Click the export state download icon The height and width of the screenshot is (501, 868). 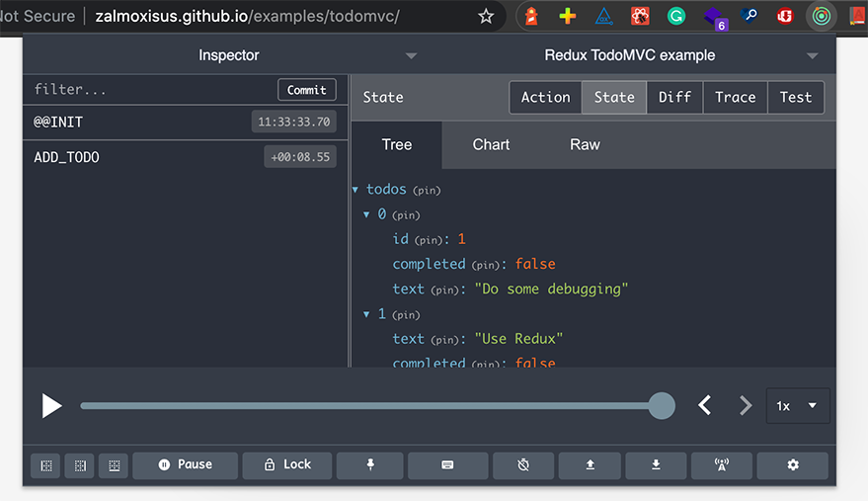[x=656, y=465]
